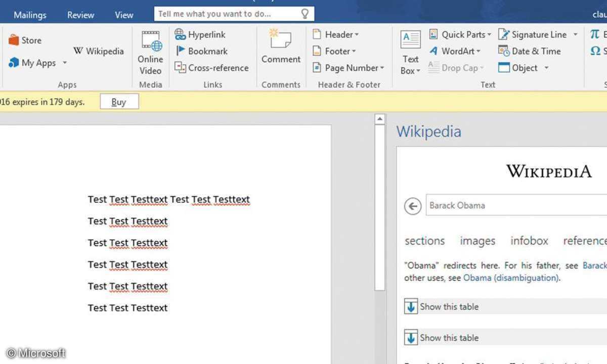Click the second Show this table text

449,338
